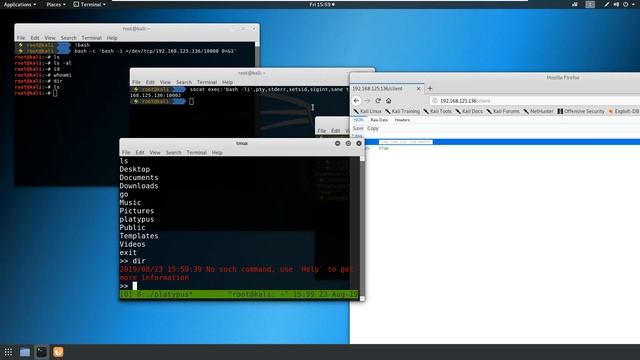Go back in Firefox
This screenshot has width=640, height=360.
(x=356, y=100)
